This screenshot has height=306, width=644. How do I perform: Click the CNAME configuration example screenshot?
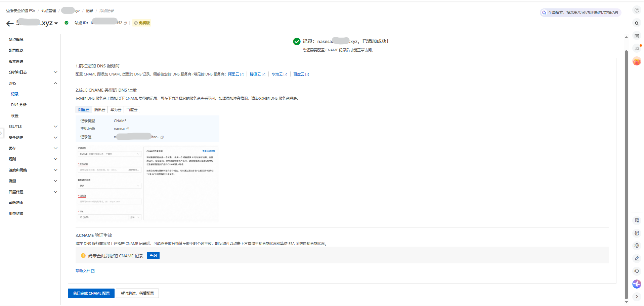[x=147, y=183]
